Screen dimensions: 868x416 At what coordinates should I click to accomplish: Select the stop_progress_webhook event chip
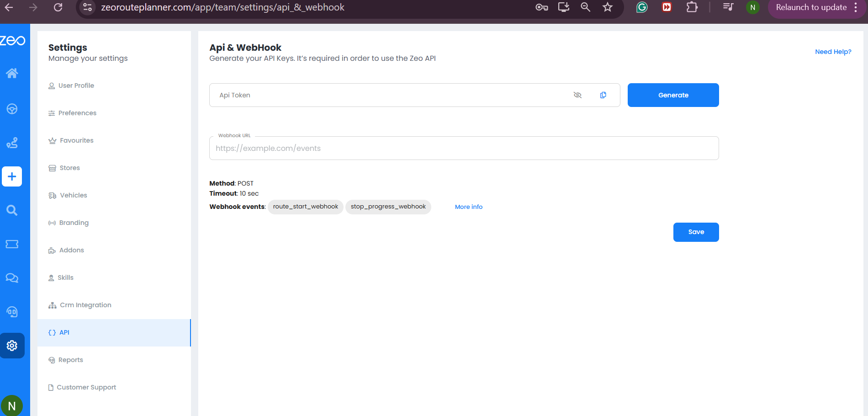coord(388,207)
